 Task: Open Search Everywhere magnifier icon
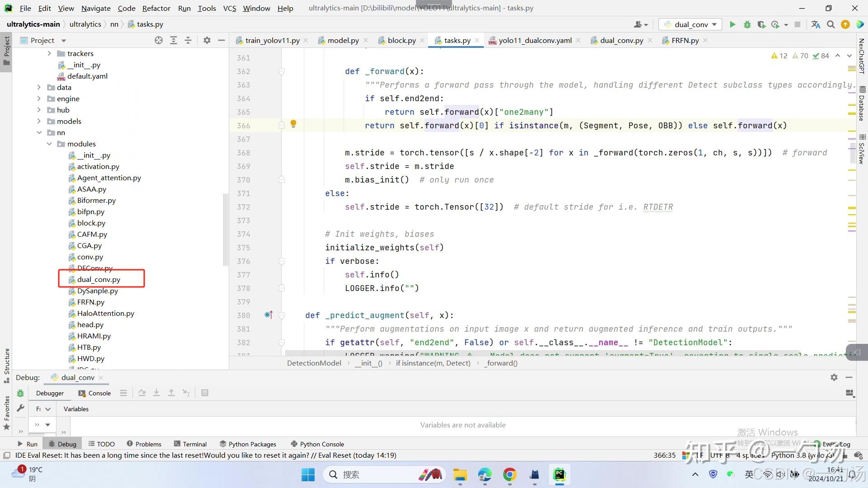point(830,24)
